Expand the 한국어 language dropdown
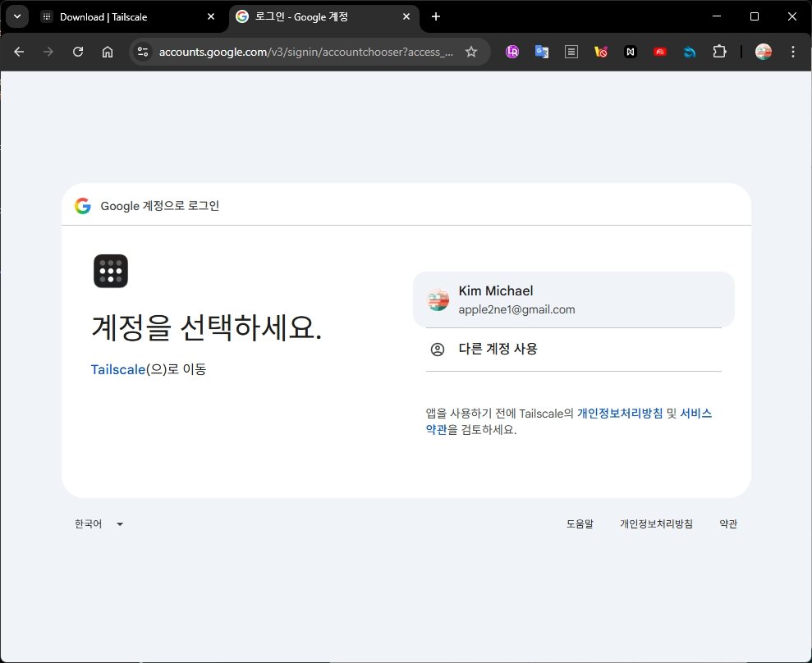This screenshot has height=663, width=812. click(99, 524)
